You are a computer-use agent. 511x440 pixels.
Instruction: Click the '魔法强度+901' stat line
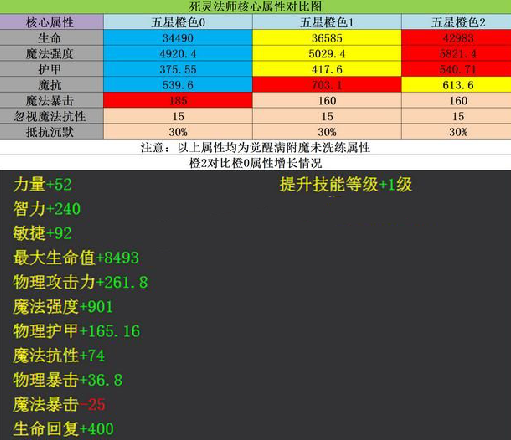(x=63, y=307)
